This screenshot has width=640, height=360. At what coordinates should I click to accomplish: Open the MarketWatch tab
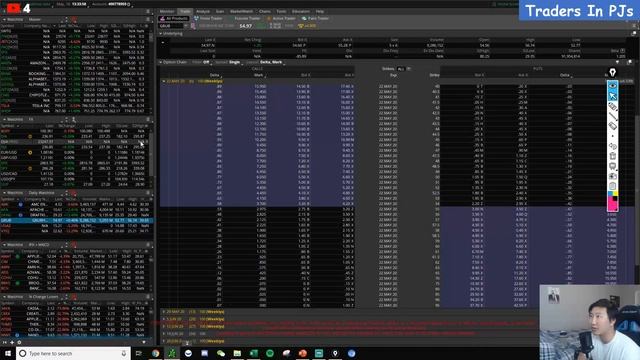(x=241, y=11)
